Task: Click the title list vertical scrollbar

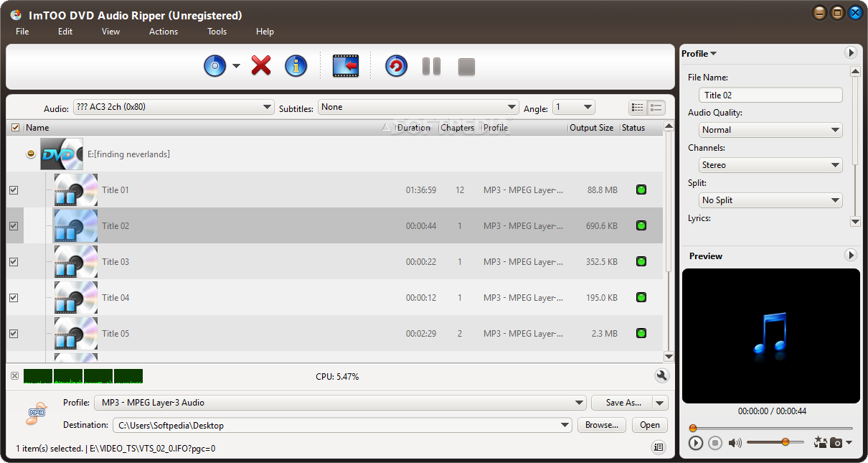Action: [x=669, y=242]
